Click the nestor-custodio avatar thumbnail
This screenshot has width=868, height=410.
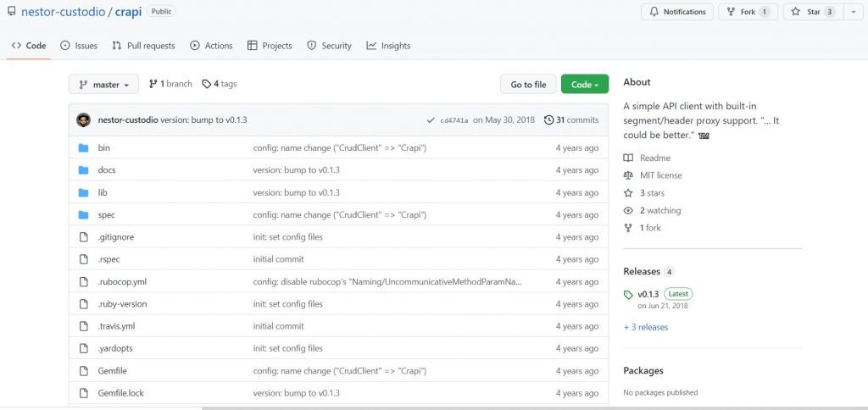click(84, 119)
